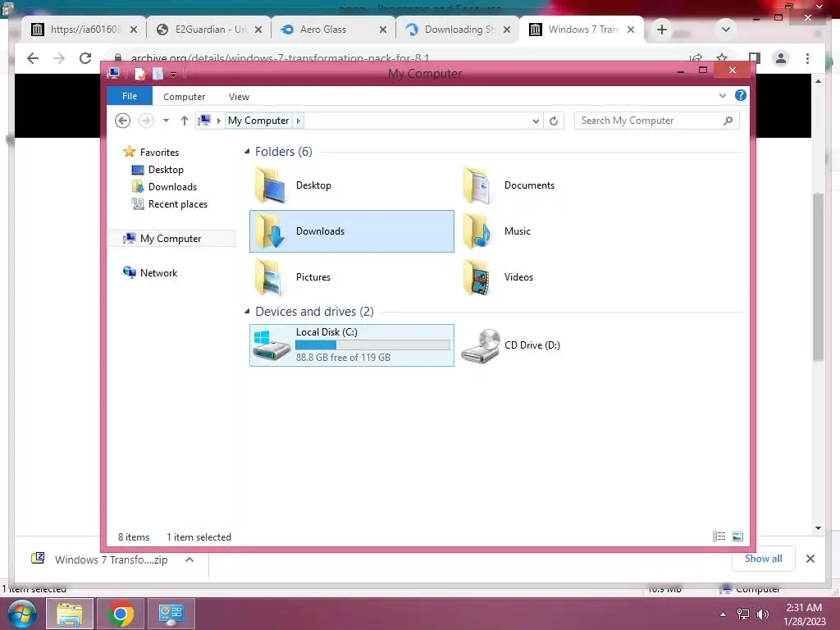Open Explorer Help question mark icon

coord(741,95)
